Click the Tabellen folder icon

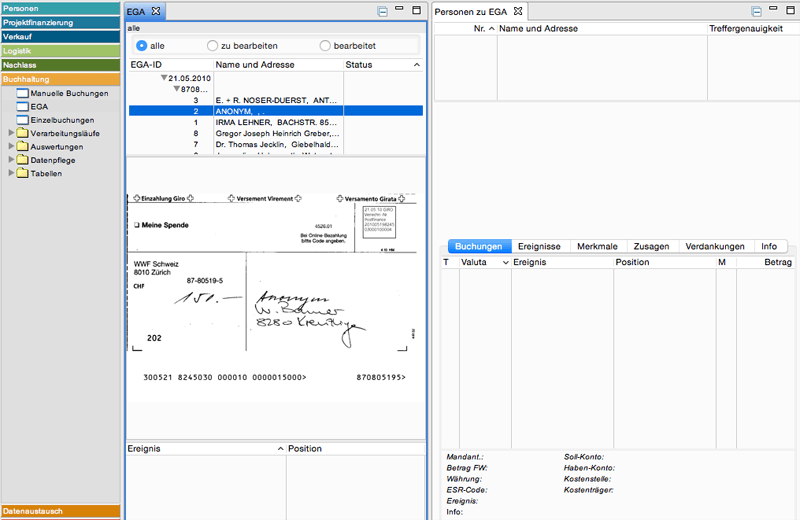point(22,173)
